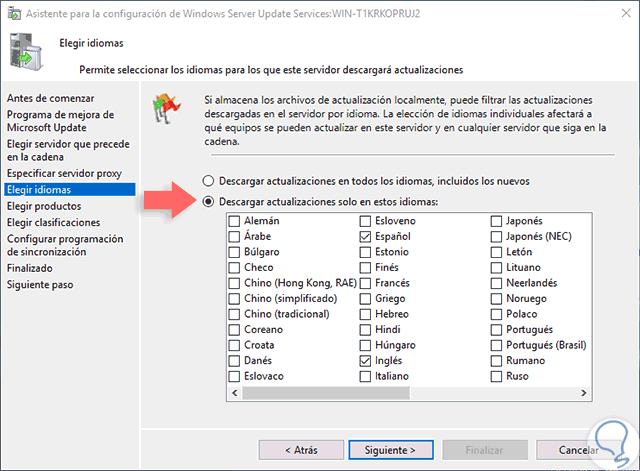Click the Cancelar button
640x471 pixels.
[x=578, y=450]
